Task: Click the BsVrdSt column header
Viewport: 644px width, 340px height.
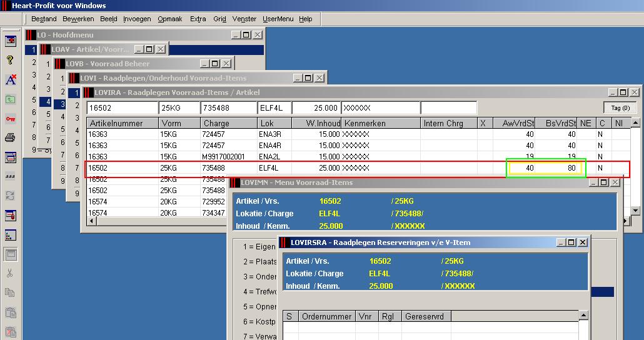Action: [556, 123]
